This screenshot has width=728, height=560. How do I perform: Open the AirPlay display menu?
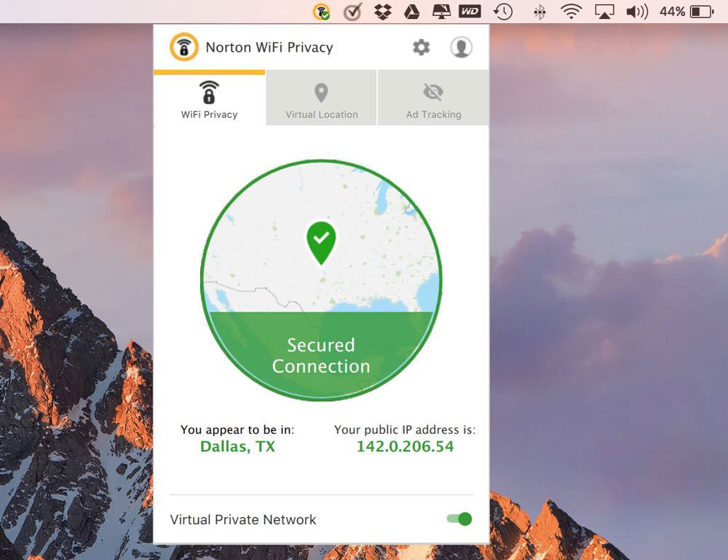604,12
